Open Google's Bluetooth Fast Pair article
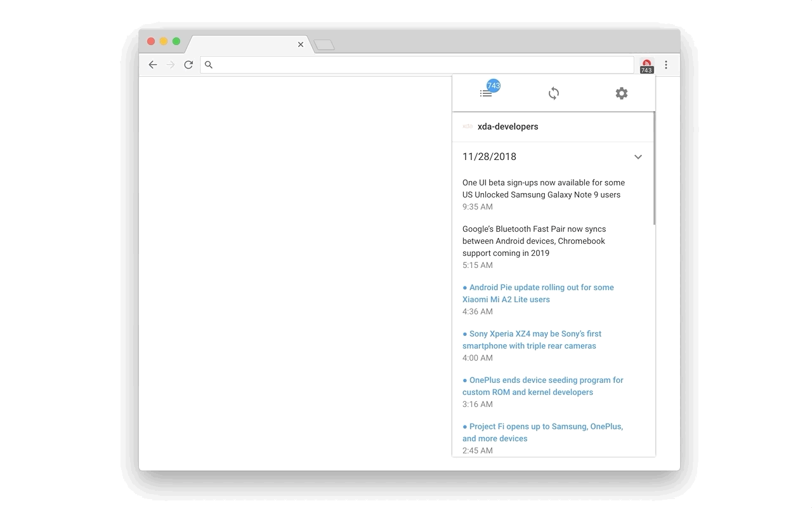812x508 pixels. click(534, 241)
